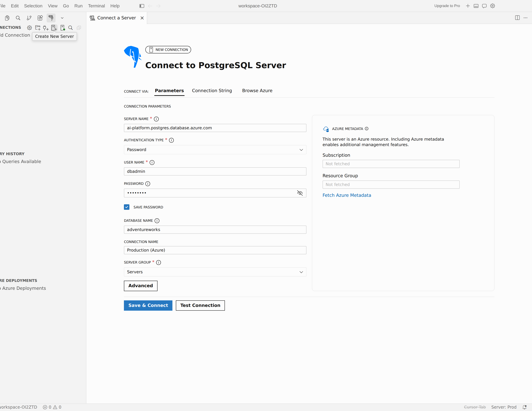The image size is (532, 411).
Task: Click the Server Name input field
Action: point(215,128)
